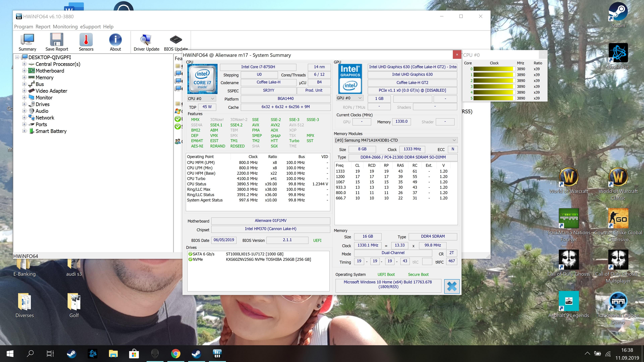This screenshot has height=362, width=644.
Task: Open the Report menu
Action: pos(43,26)
